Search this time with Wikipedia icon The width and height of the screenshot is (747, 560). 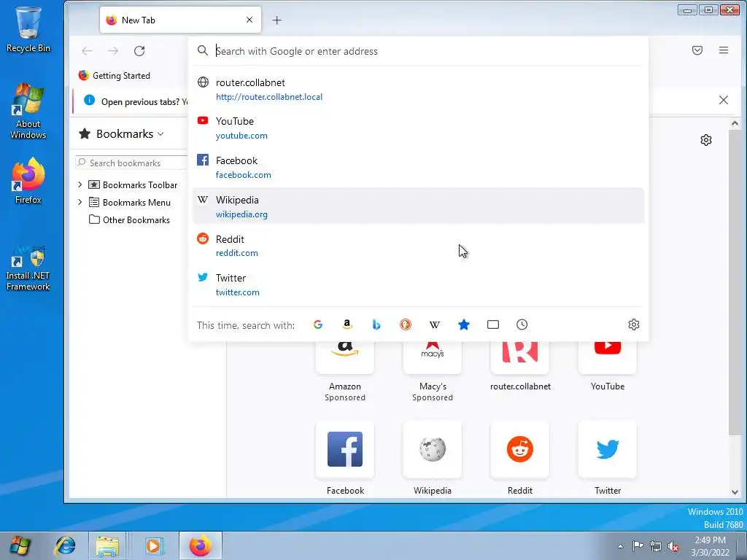tap(435, 324)
